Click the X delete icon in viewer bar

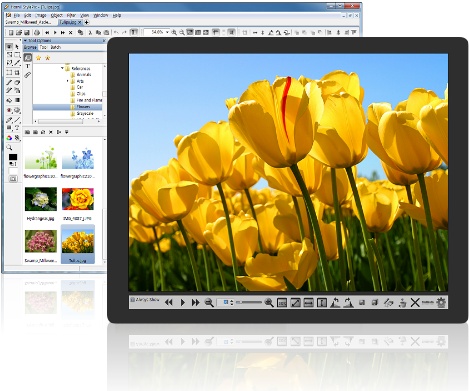(415, 303)
